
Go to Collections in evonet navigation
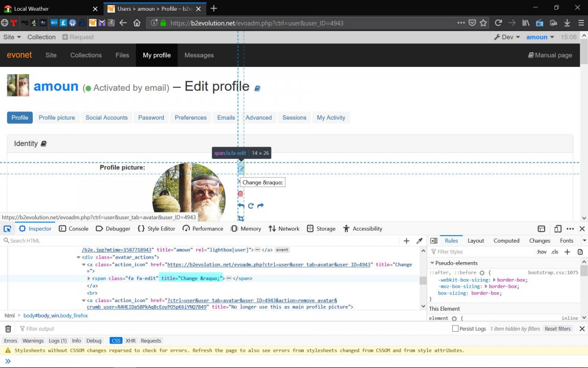coord(86,55)
